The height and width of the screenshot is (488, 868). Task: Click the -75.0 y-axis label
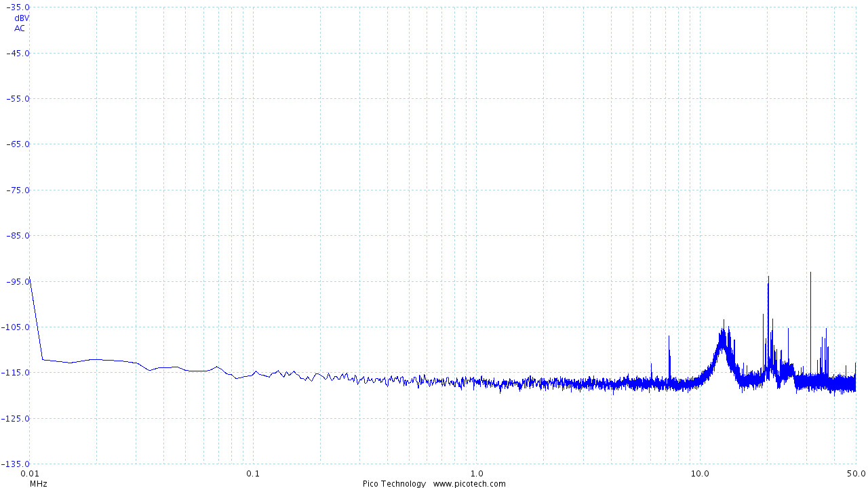(x=19, y=190)
